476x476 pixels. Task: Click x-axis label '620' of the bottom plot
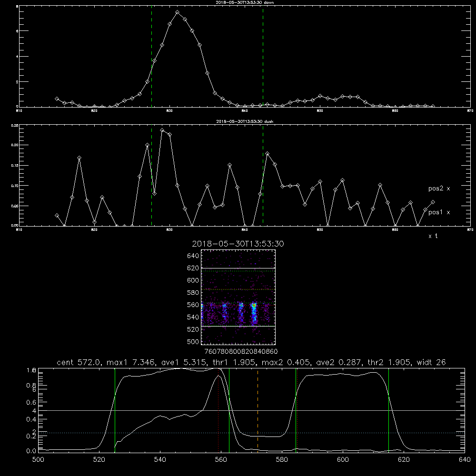pos(404,460)
